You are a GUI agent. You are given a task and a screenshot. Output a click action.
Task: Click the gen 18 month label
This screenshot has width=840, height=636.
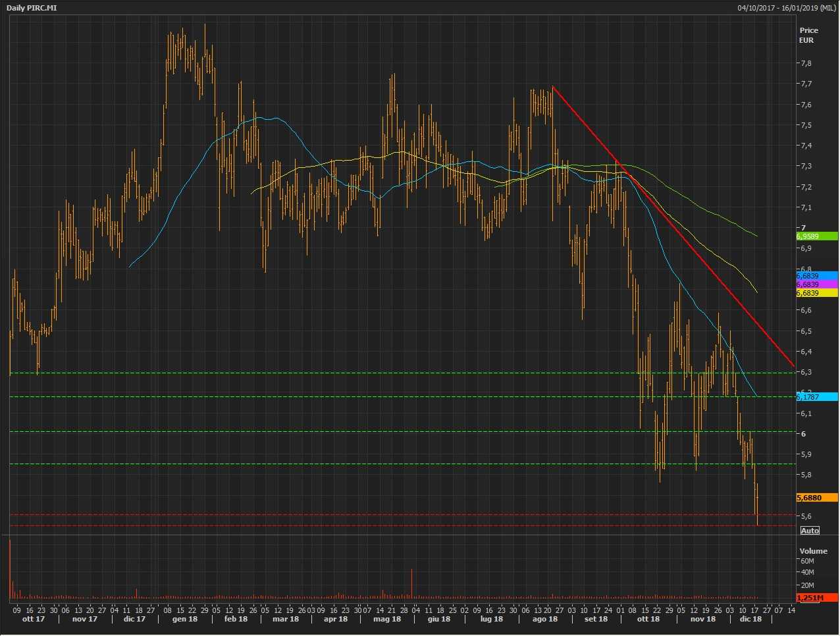pos(184,619)
